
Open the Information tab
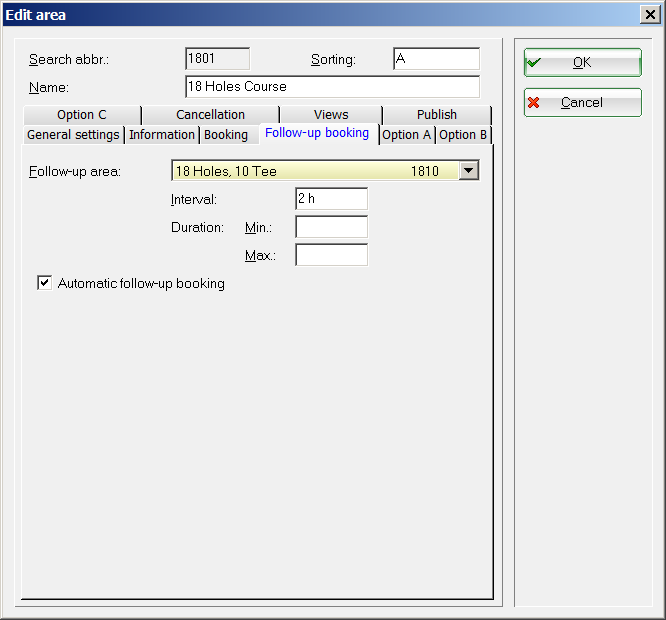[x=162, y=135]
